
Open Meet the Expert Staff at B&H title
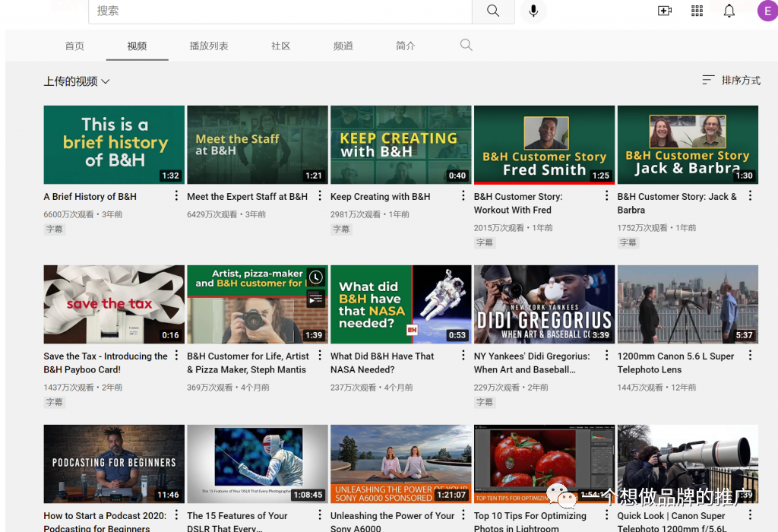(247, 197)
